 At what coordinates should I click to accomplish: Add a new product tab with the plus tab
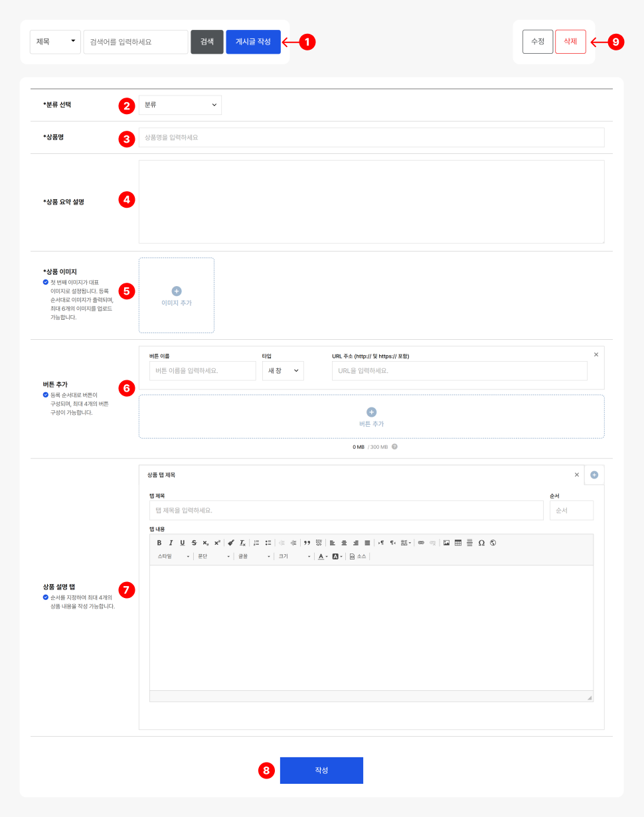594,475
